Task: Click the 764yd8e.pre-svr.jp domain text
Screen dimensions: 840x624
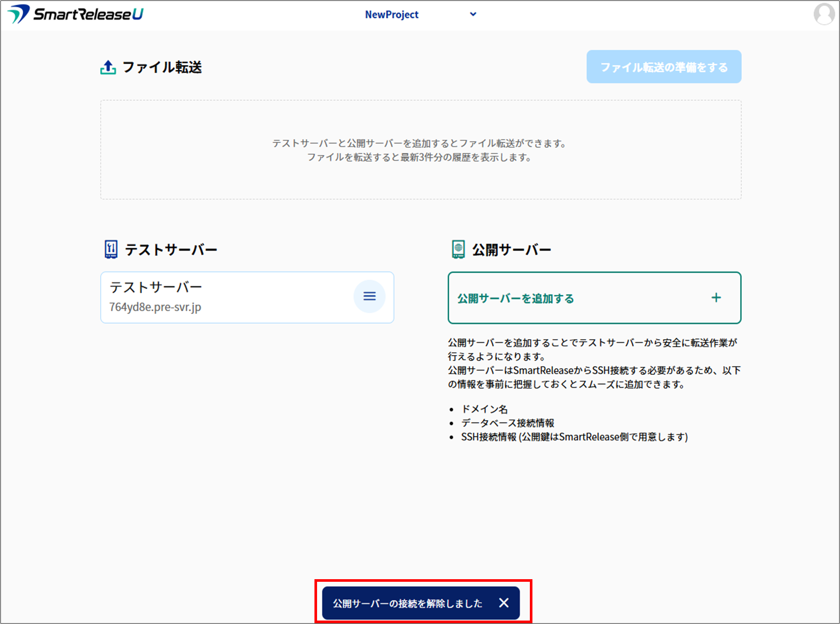Action: click(x=155, y=307)
